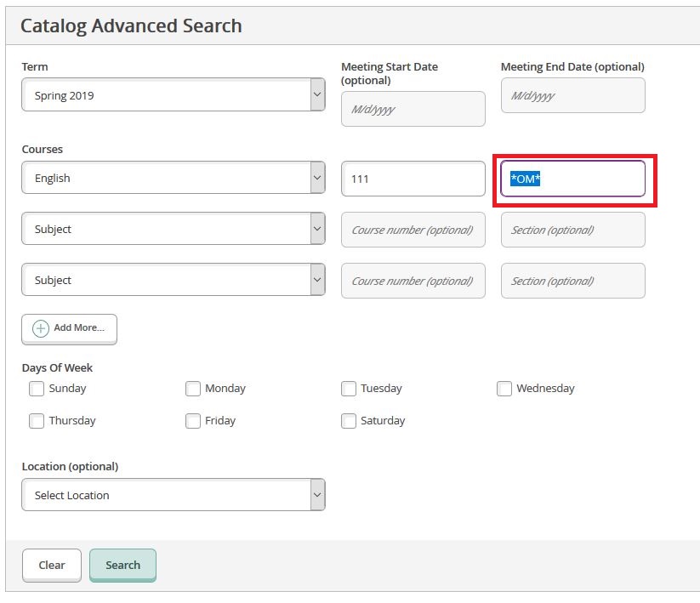This screenshot has height=603, width=700.
Task: Click the Meeting Start Date field
Action: click(x=413, y=110)
